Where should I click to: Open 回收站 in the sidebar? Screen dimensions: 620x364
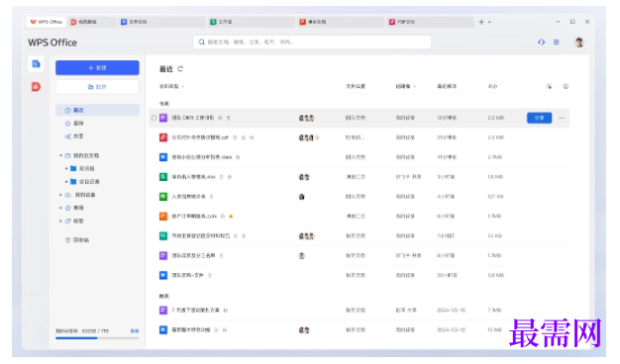(x=77, y=240)
